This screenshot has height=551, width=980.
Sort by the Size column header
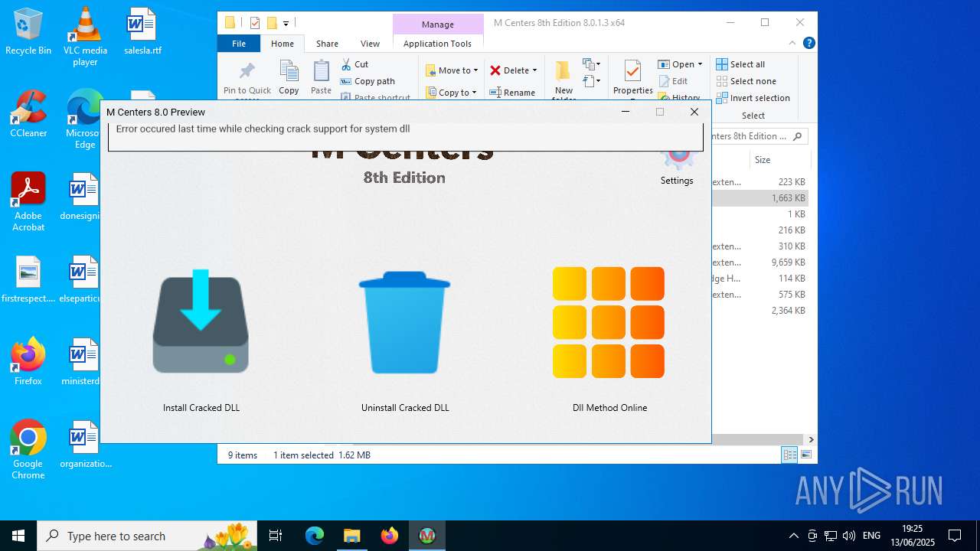779,160
